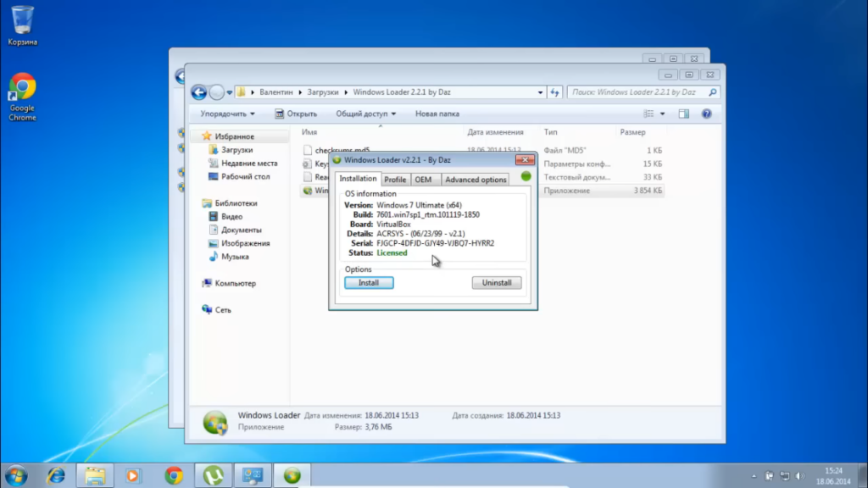868x488 pixels.
Task: Open the volume speaker tray icon
Action: (x=800, y=476)
